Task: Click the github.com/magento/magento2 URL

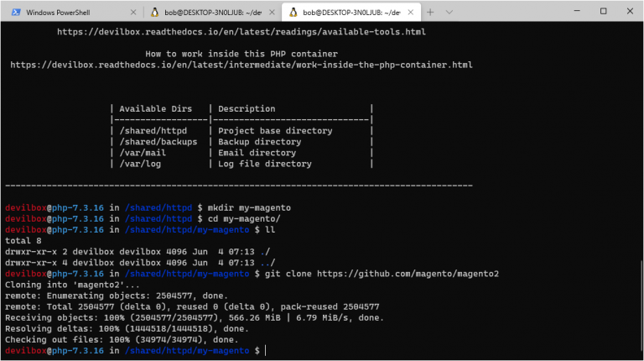Action: 408,273
